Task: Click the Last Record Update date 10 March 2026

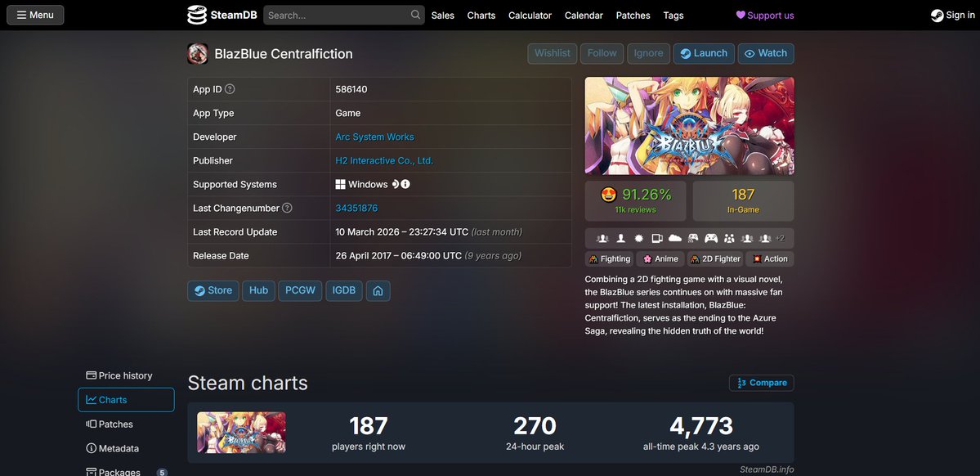Action: 367,232
